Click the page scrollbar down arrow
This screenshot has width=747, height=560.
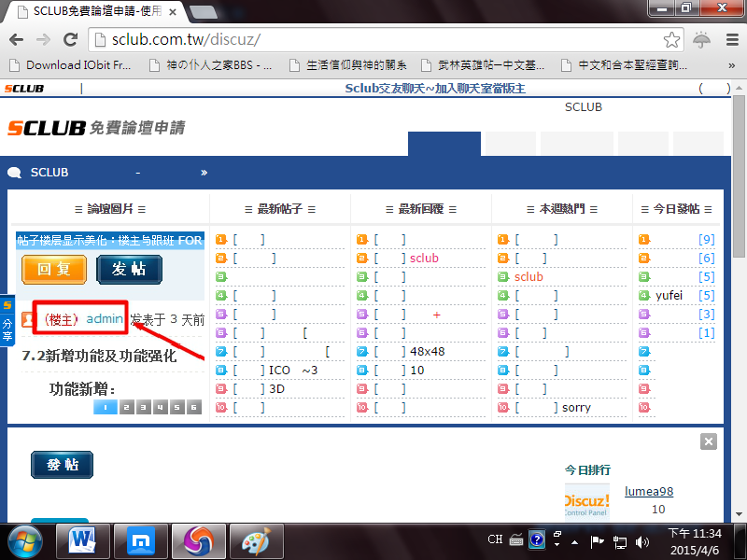(739, 514)
